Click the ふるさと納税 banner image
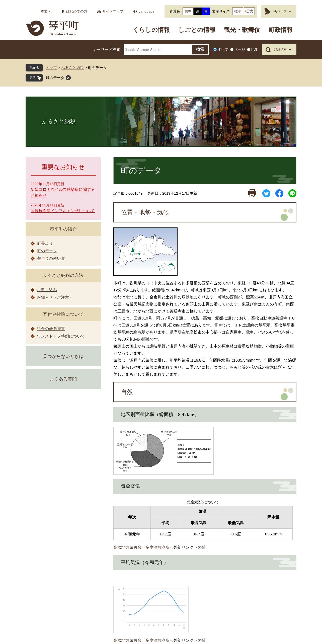The height and width of the screenshot is (644, 322). click(x=161, y=122)
